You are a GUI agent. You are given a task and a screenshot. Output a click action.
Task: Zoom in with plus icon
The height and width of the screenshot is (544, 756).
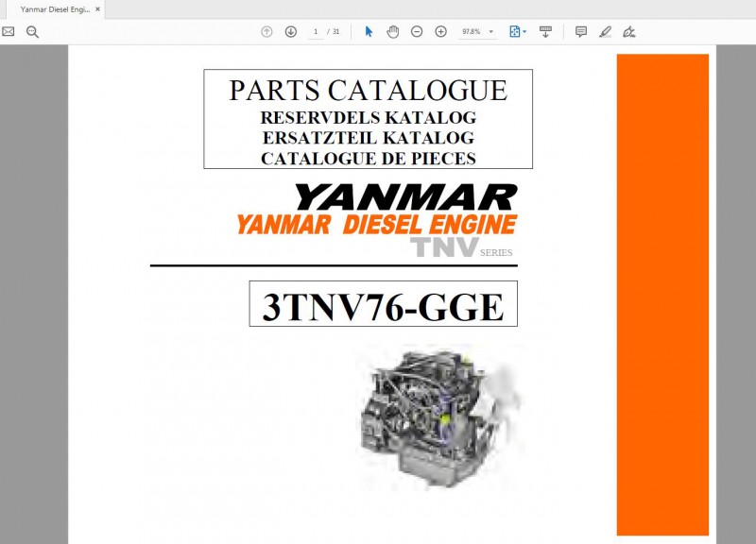pyautogui.click(x=440, y=32)
